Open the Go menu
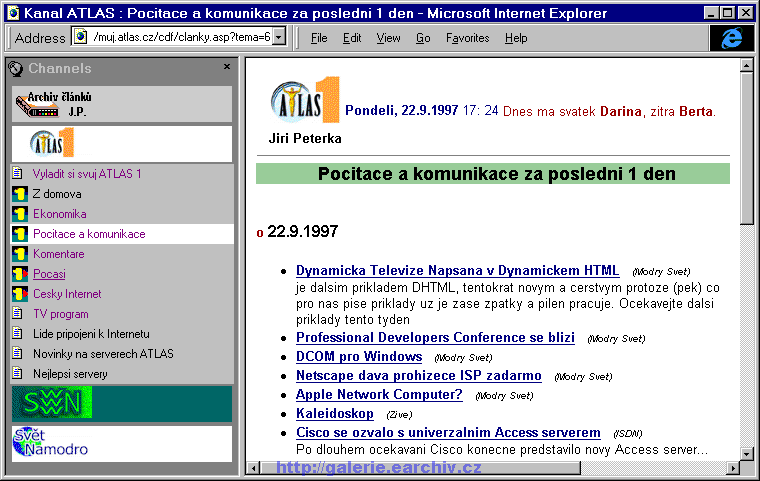This screenshot has height=481, width=760. pos(423,38)
